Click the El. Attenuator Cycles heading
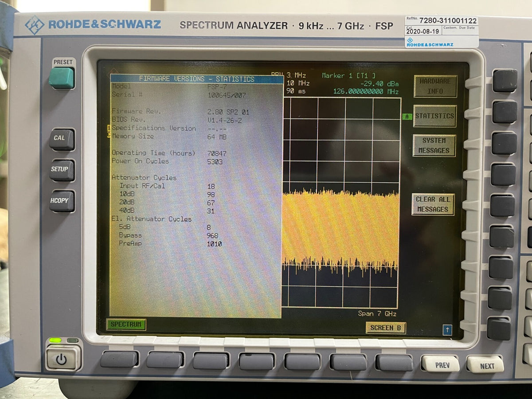 coord(152,219)
